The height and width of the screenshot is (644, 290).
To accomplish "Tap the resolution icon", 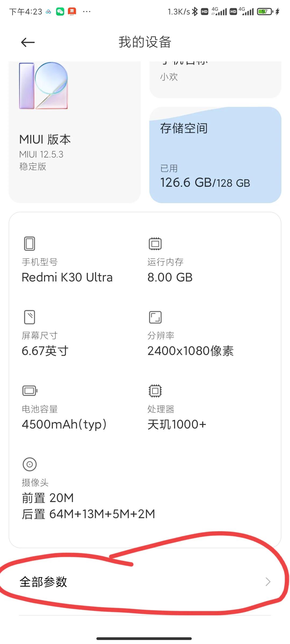I will tap(155, 317).
